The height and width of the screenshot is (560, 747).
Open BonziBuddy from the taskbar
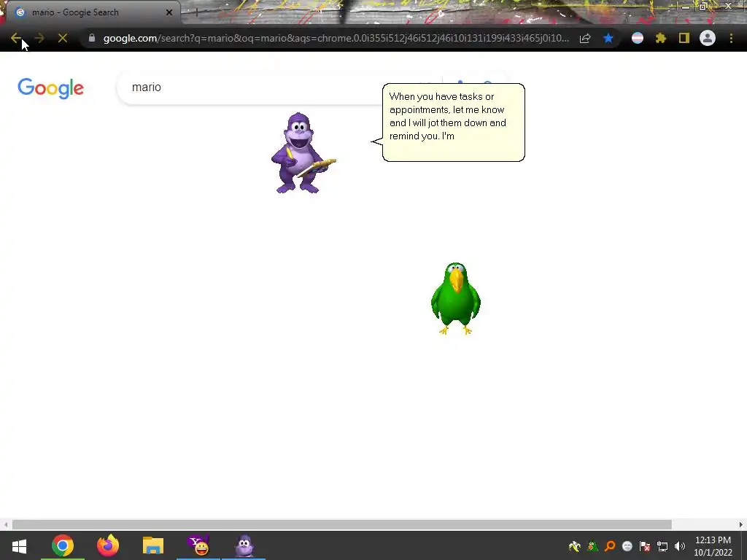pyautogui.click(x=244, y=545)
